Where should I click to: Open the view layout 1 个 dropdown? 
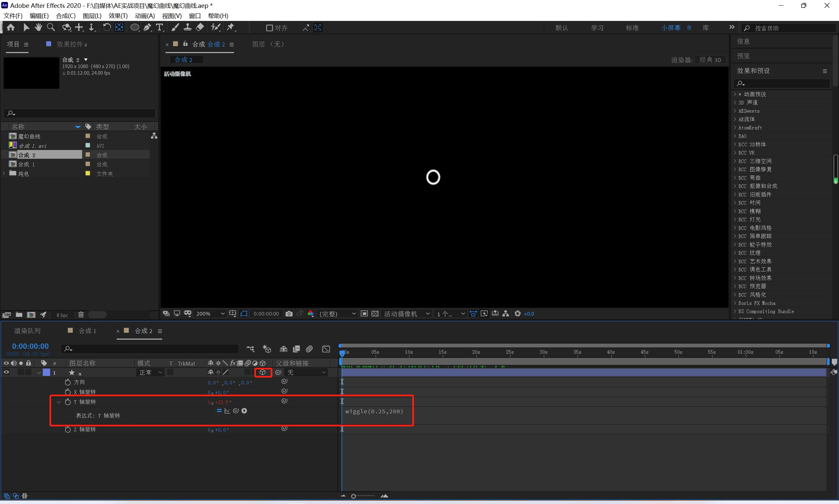click(451, 314)
